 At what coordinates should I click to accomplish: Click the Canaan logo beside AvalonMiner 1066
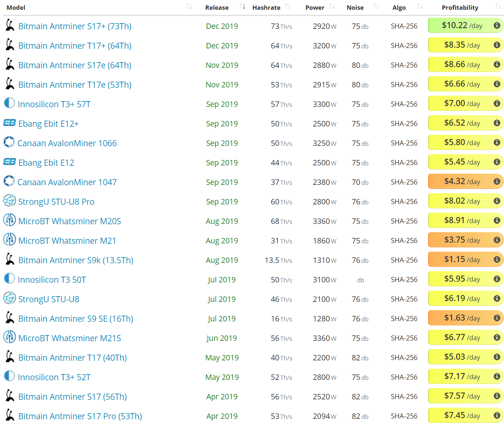pos(9,142)
